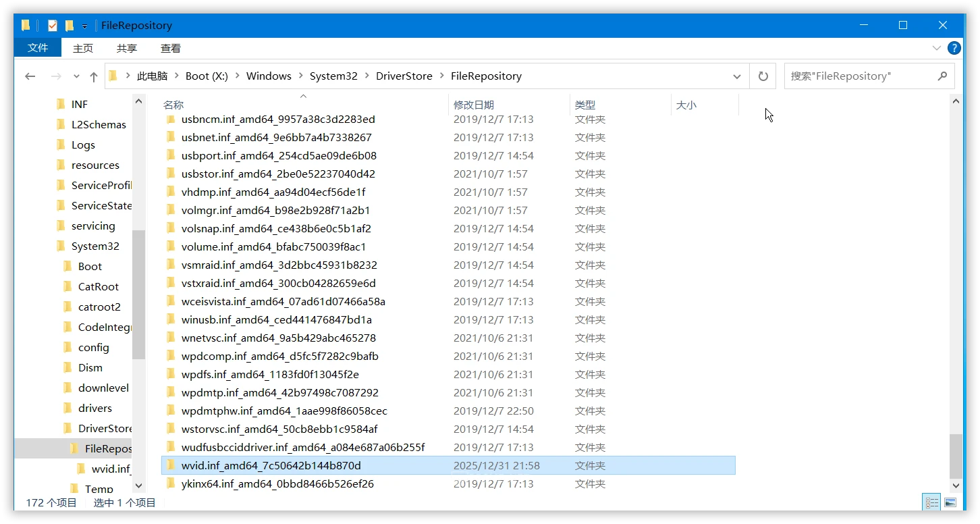980x524 pixels.
Task: Click the Properties icon in quick access toolbar
Action: click(52, 24)
